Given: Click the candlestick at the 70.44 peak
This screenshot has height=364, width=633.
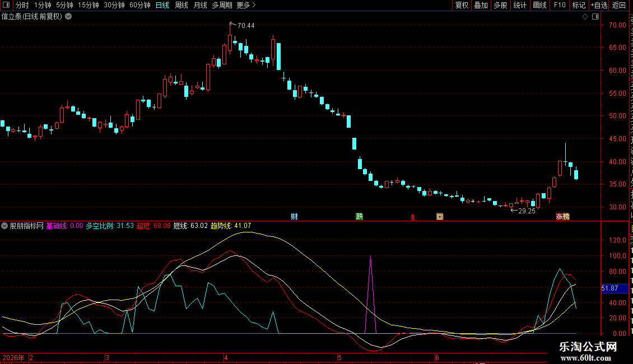Looking at the screenshot, I should click(x=230, y=43).
